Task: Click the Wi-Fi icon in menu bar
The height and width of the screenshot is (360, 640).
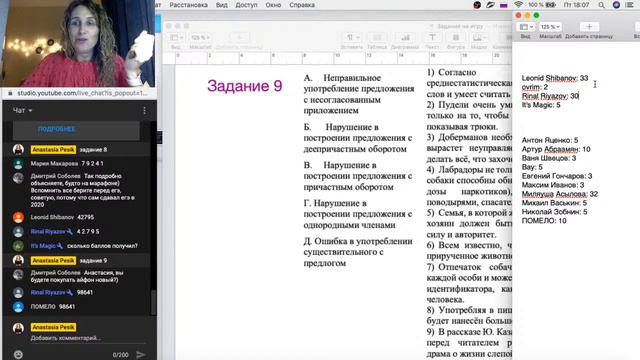Action: [x=518, y=5]
